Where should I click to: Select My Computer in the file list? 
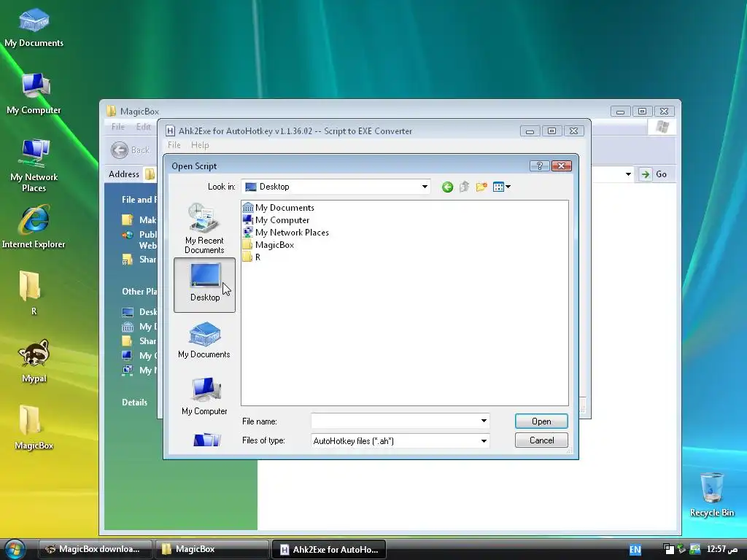pos(276,220)
